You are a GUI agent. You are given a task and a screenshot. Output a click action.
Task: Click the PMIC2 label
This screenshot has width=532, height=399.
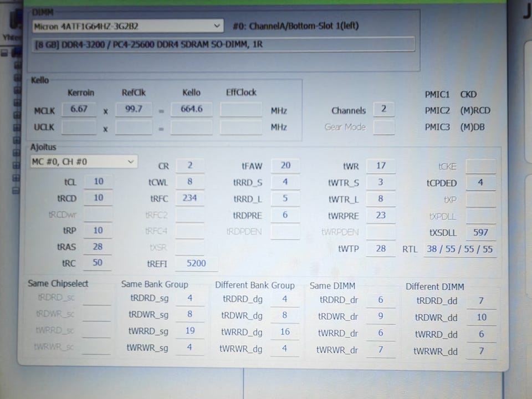437,111
